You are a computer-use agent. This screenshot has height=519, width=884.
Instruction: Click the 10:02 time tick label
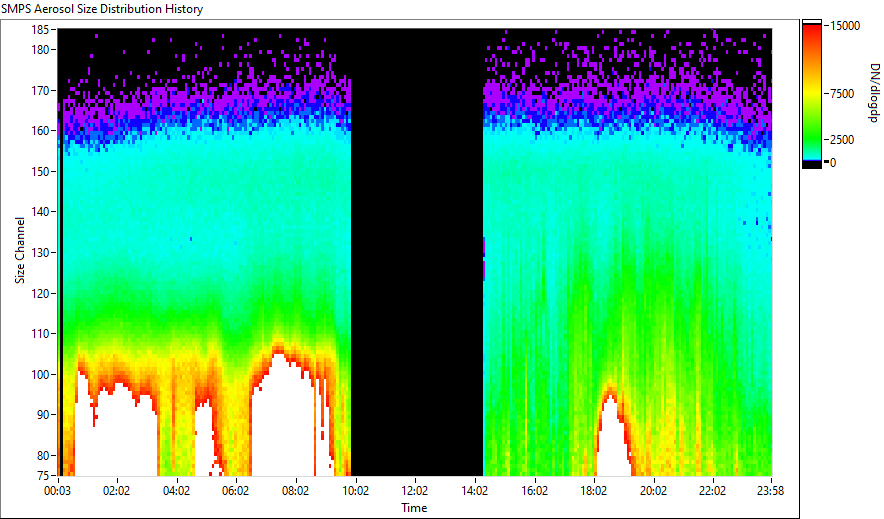click(x=355, y=491)
